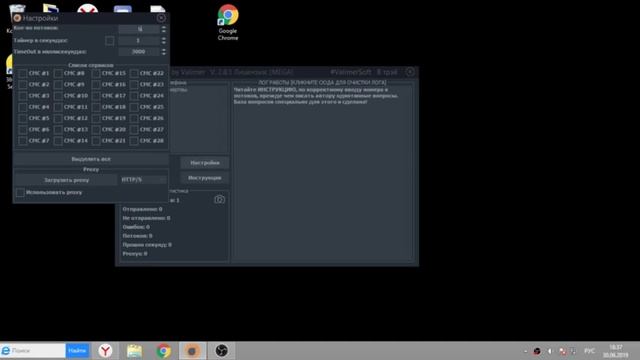Check the СМС #12 service box

pos(58,118)
